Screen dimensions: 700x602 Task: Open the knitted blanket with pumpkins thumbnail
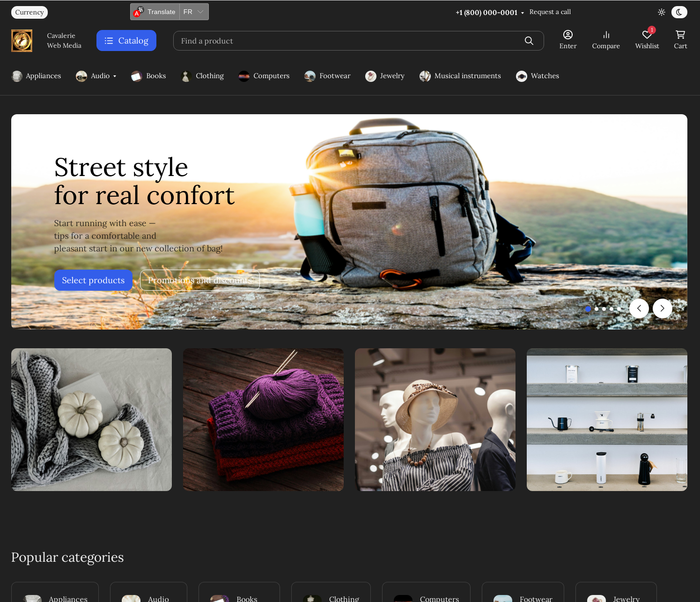pos(91,419)
